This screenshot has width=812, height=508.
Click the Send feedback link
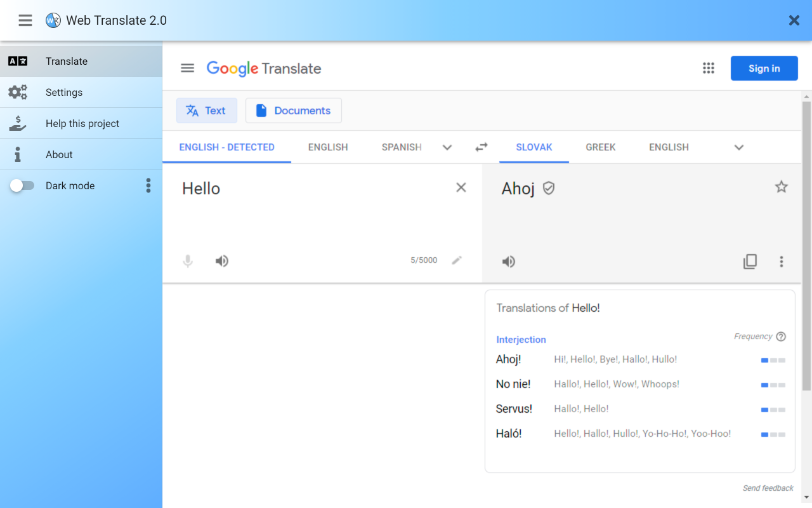point(768,488)
